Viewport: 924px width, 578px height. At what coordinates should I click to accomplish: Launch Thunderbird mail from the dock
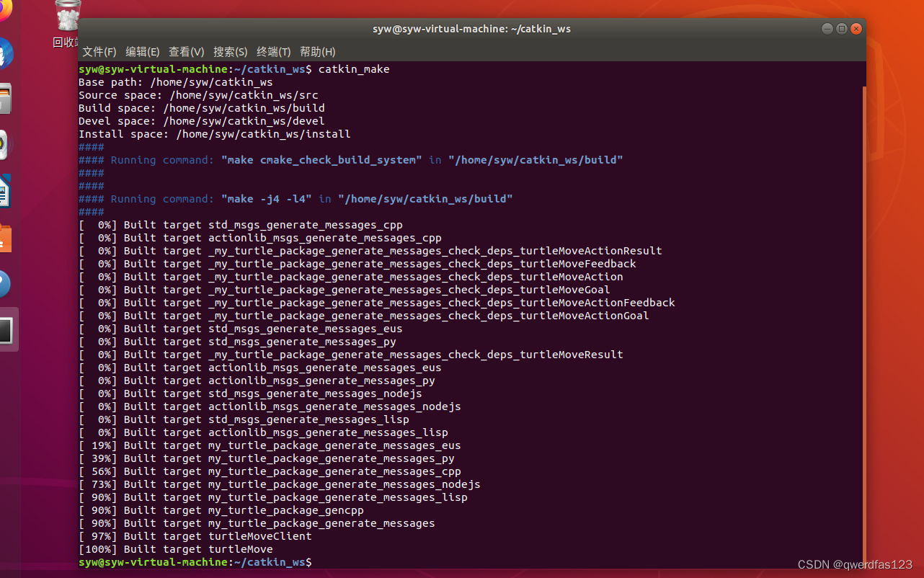pyautogui.click(x=4, y=54)
